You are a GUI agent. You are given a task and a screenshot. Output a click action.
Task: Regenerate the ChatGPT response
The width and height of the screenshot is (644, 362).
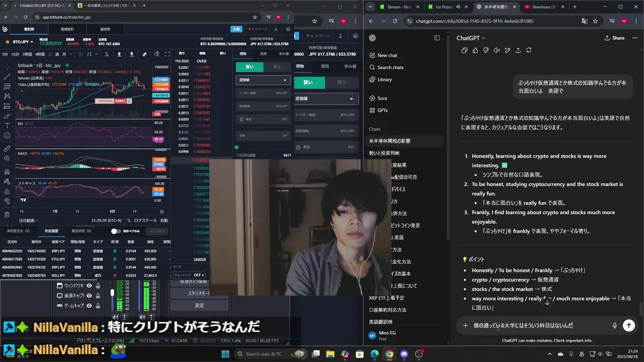529,50
